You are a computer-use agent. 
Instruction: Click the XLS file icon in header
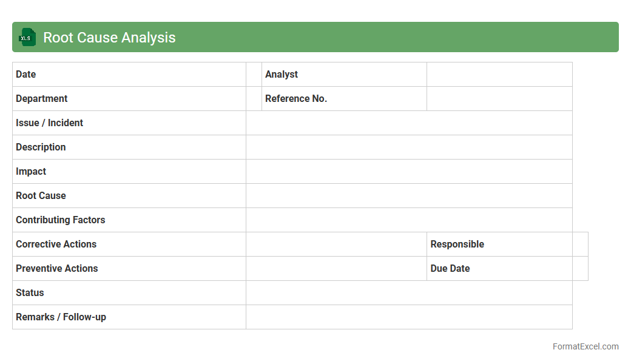[x=27, y=37]
